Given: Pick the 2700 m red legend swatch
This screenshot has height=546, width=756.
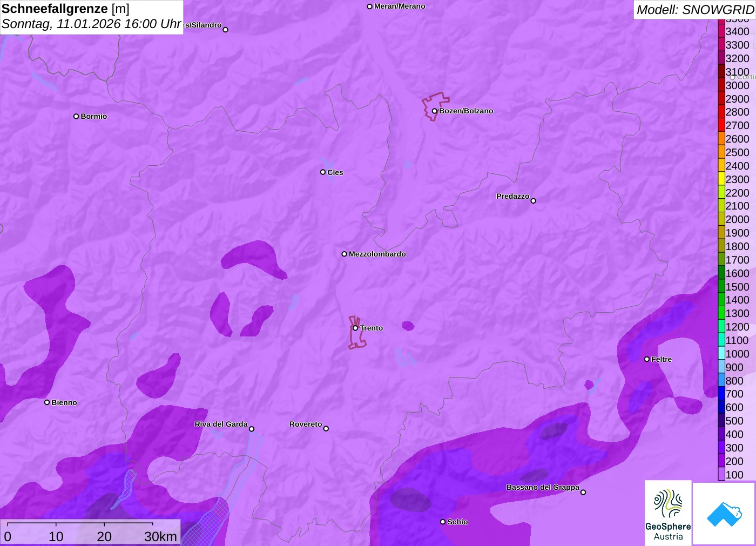Looking at the screenshot, I should (721, 125).
